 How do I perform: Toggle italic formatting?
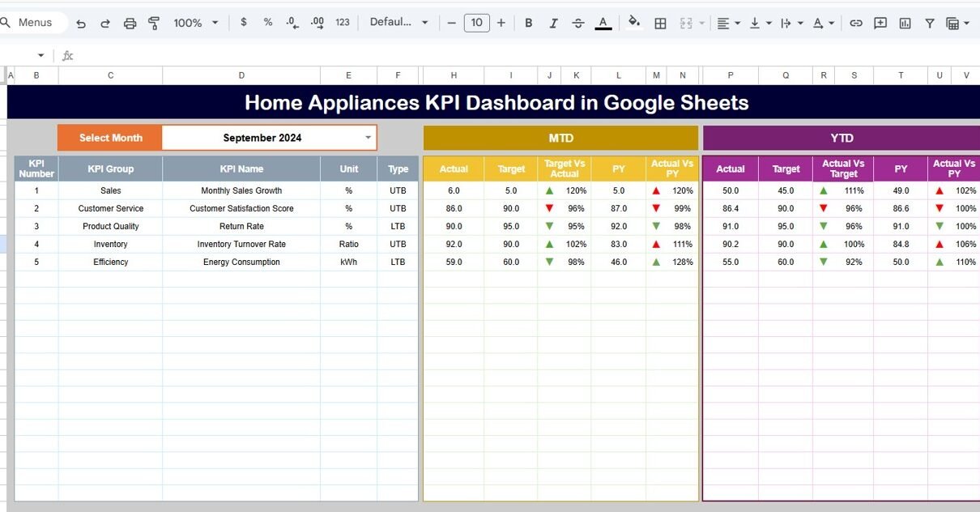coord(553,23)
